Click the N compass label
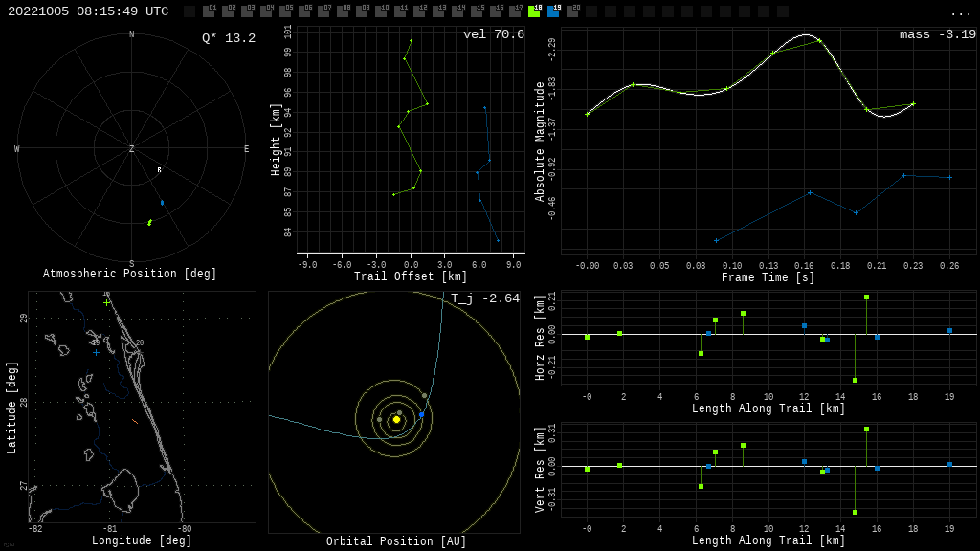The image size is (980, 551). tap(131, 34)
